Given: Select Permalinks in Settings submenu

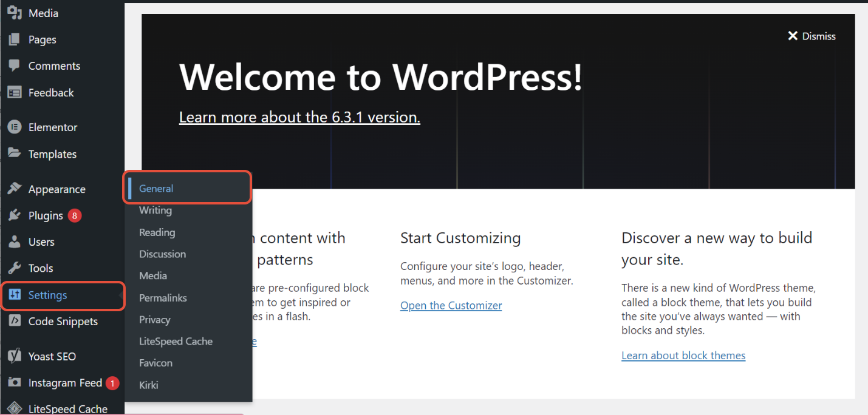Looking at the screenshot, I should coord(163,297).
